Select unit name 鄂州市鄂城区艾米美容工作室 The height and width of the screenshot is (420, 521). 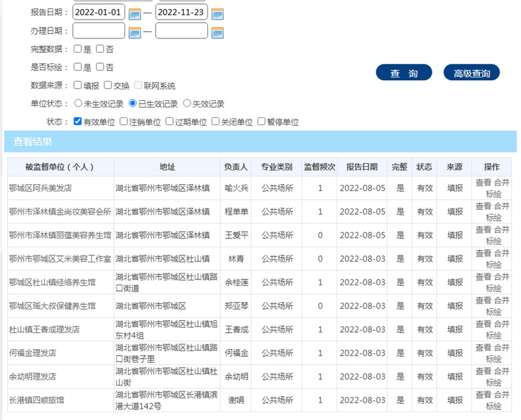coord(60,259)
